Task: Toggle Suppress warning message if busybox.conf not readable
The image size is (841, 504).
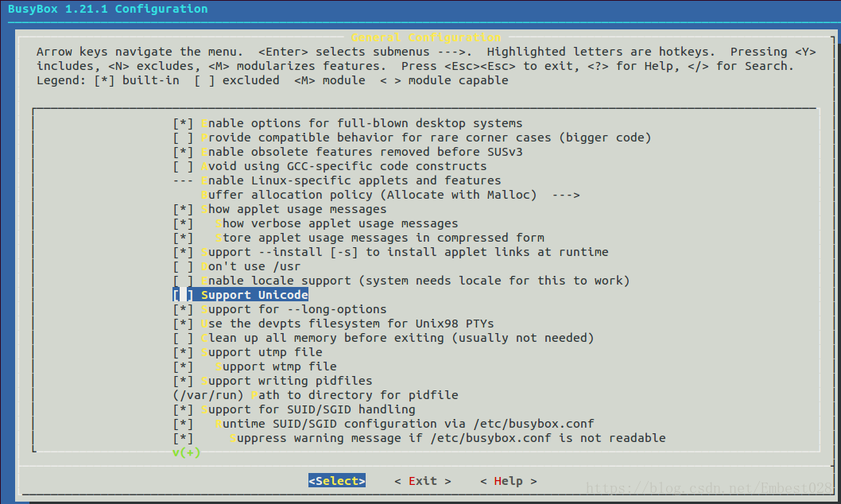Action: pyautogui.click(x=419, y=439)
